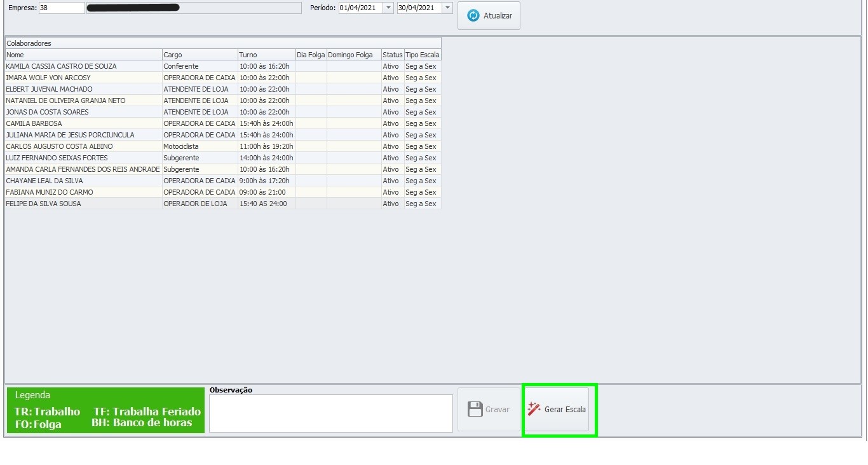Click Domingo Folga cell for ELBERT JUVENAL MACHADO
This screenshot has width=868, height=465.
(x=353, y=89)
